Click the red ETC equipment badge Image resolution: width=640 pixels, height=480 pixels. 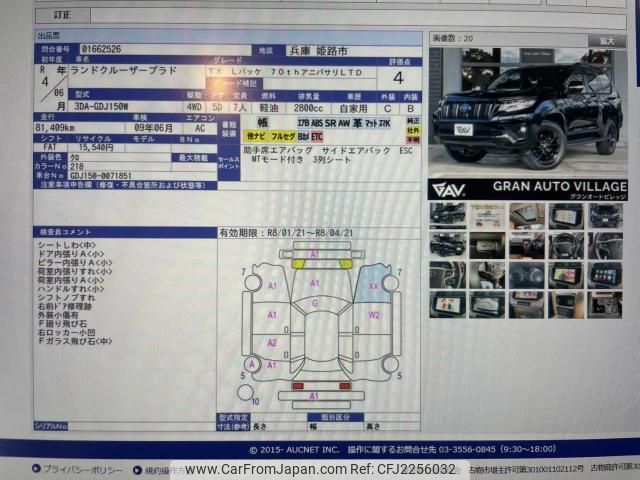point(317,135)
